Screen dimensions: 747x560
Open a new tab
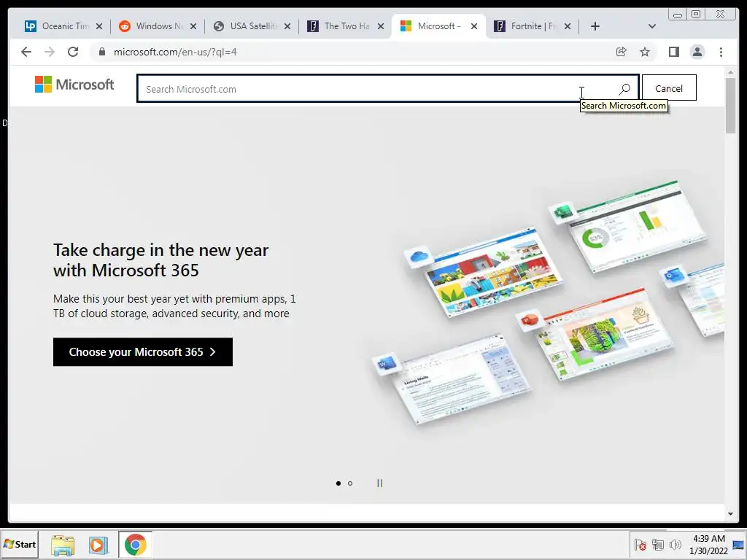(x=595, y=26)
